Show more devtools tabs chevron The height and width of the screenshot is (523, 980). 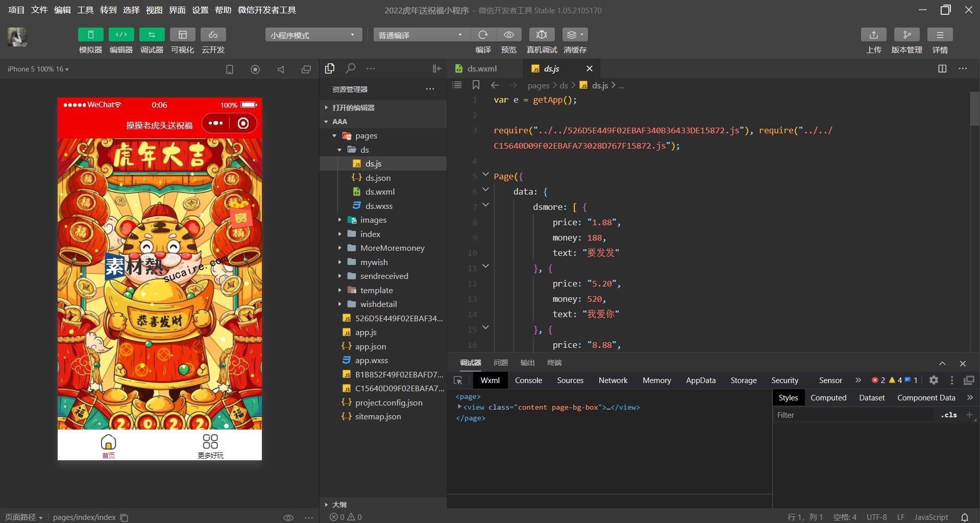(x=858, y=380)
